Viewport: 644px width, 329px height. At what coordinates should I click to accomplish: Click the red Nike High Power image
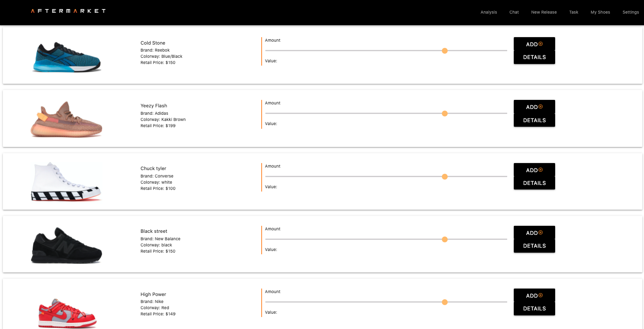pos(67,312)
